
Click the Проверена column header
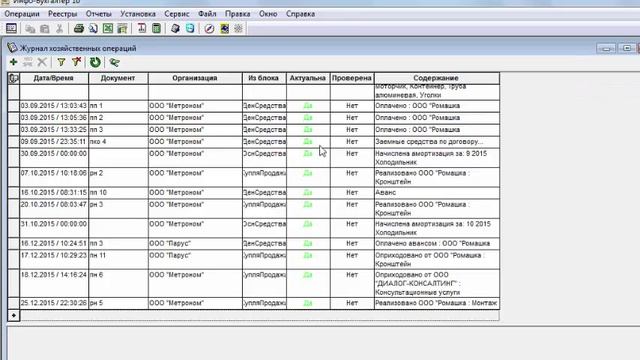click(352, 78)
